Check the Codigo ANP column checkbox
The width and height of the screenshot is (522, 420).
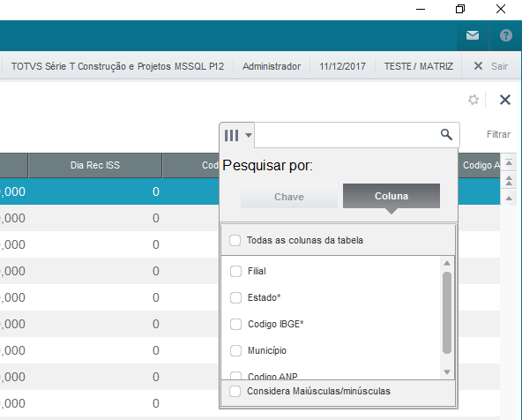pyautogui.click(x=235, y=376)
